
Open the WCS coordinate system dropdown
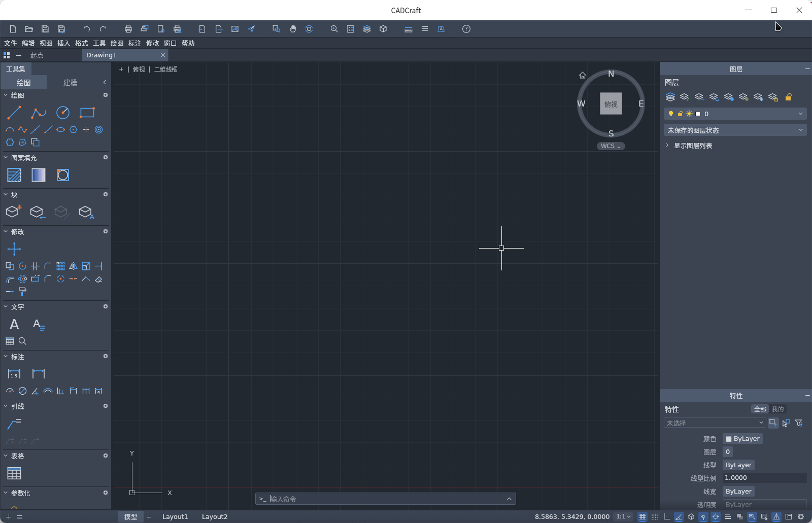611,146
